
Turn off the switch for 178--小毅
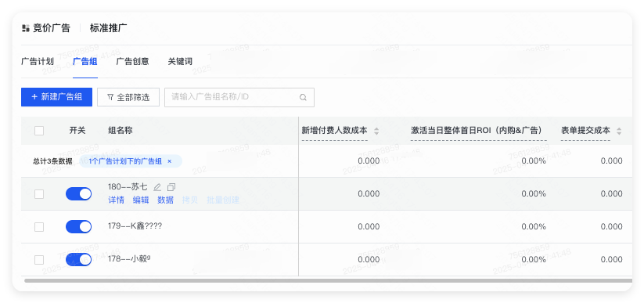(x=78, y=259)
